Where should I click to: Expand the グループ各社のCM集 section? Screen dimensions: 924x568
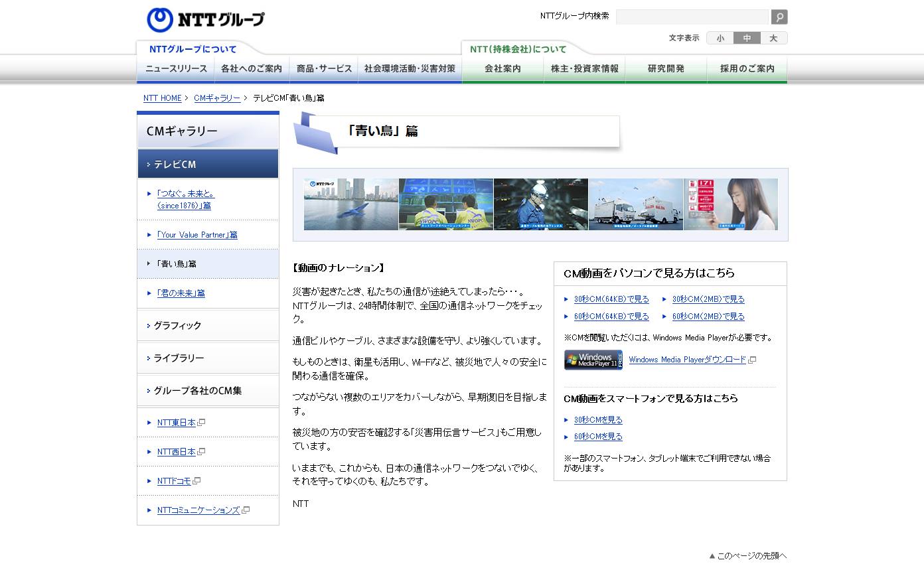[208, 390]
